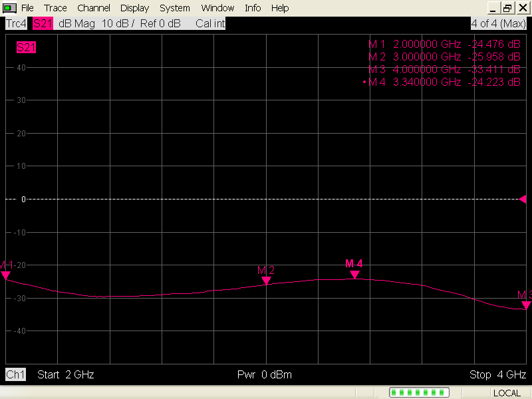The width and height of the screenshot is (532, 399).
Task: Minimize the analyzer window
Action: (x=493, y=8)
